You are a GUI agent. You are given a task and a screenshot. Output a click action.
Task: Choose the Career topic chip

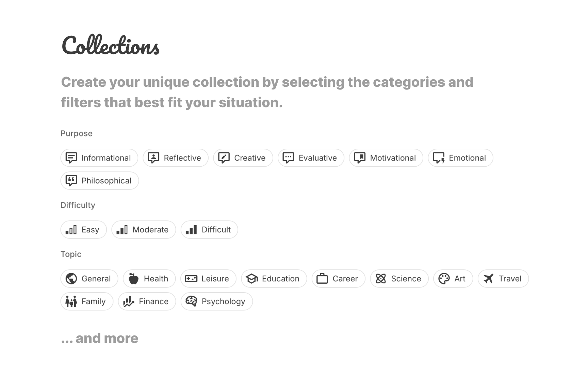[339, 279]
